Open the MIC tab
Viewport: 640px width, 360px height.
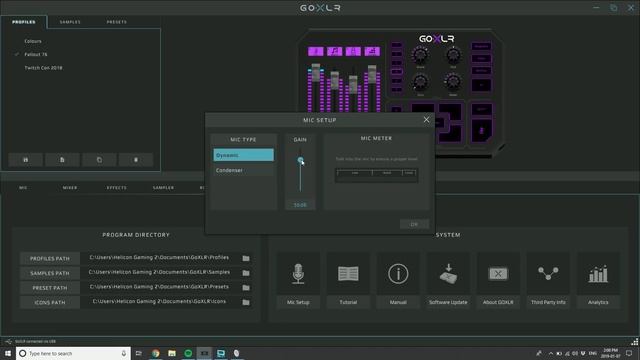click(23, 188)
